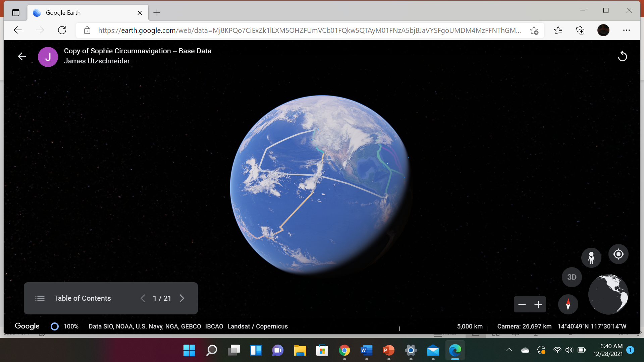Add this page to favorites star
The image size is (644, 362).
click(x=534, y=31)
